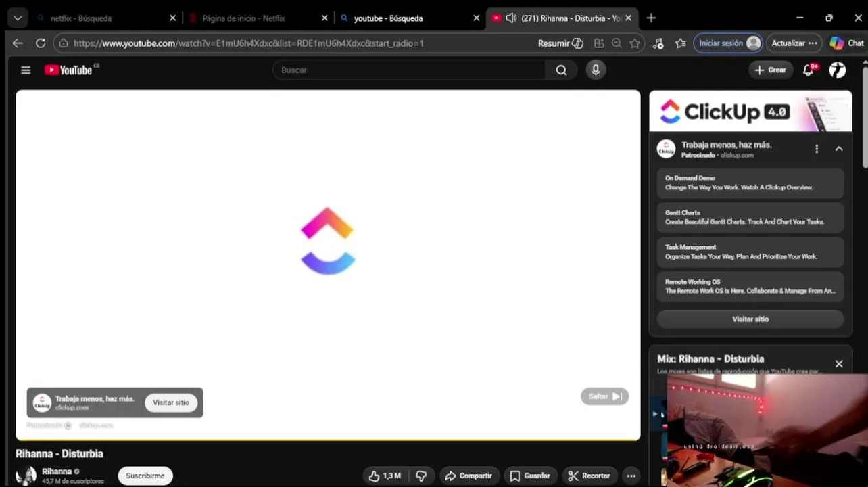Click the address bar URL
Screen dimensions: 868x487
pyautogui.click(x=249, y=43)
